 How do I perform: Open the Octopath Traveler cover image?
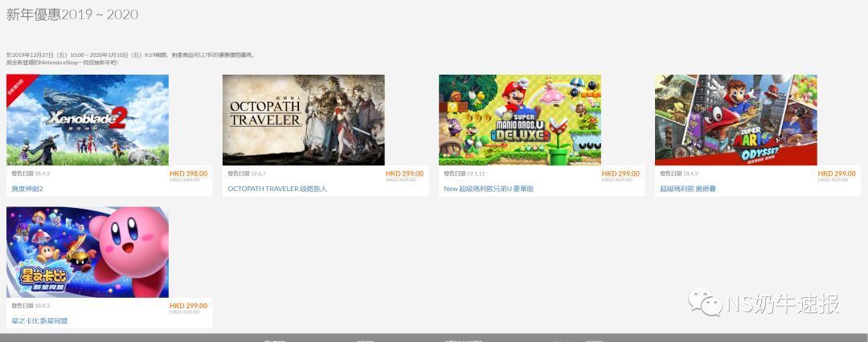click(303, 120)
